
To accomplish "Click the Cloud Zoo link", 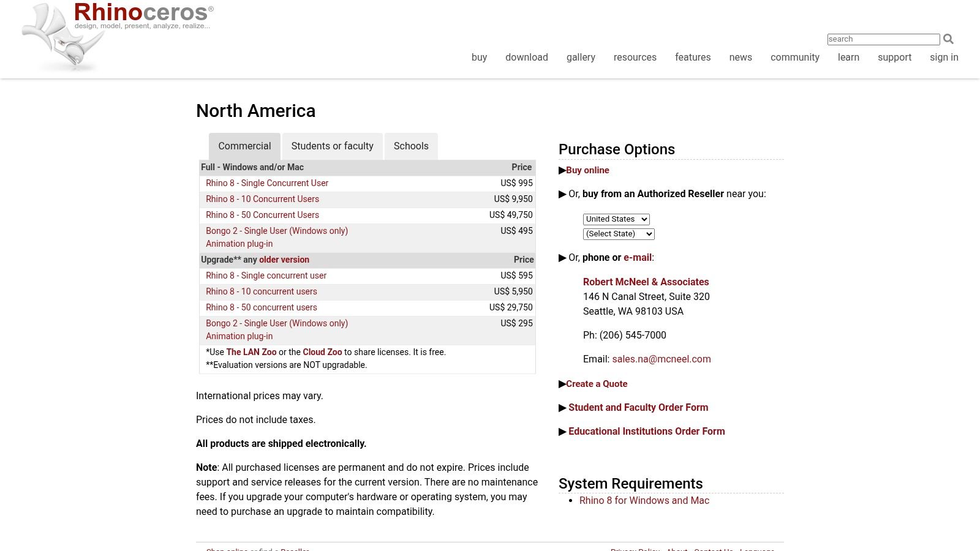I will point(322,352).
